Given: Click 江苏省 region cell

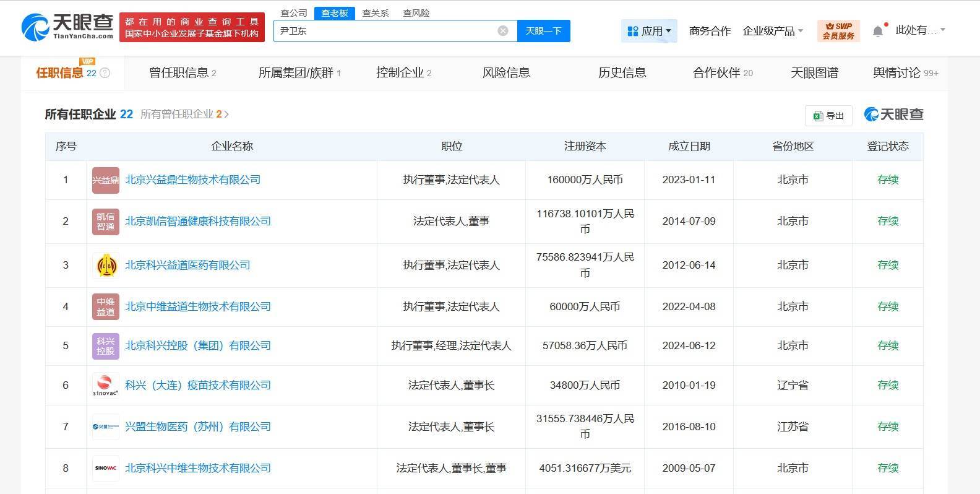Looking at the screenshot, I should [793, 427].
